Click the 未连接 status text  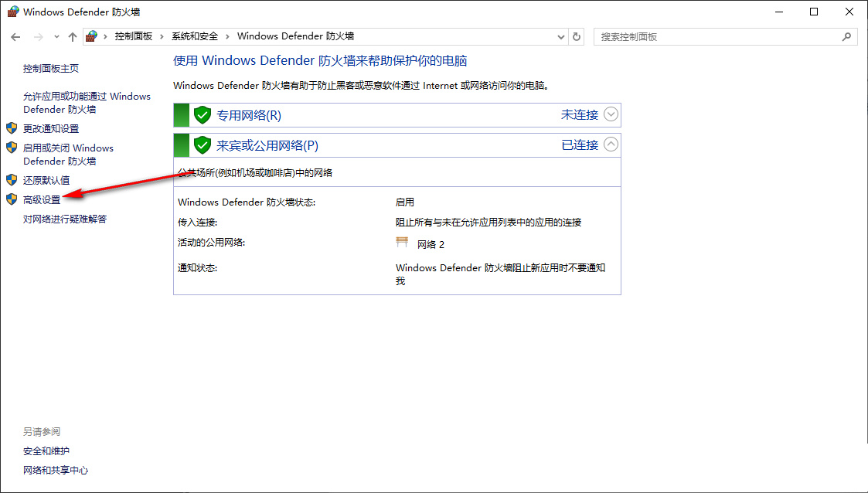580,114
